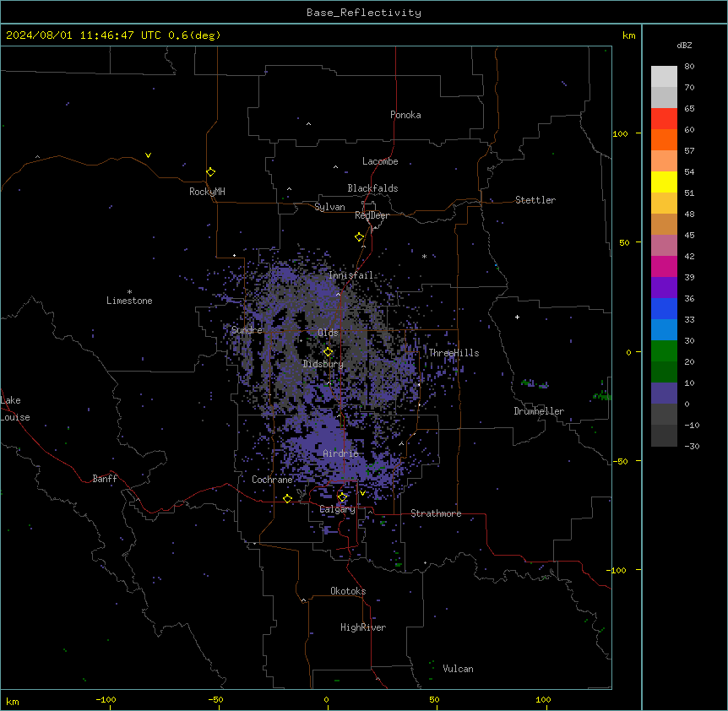Click the yellow diamond marker beside the Cochrane label
Viewport: 728px width, 711px height.
(x=287, y=499)
